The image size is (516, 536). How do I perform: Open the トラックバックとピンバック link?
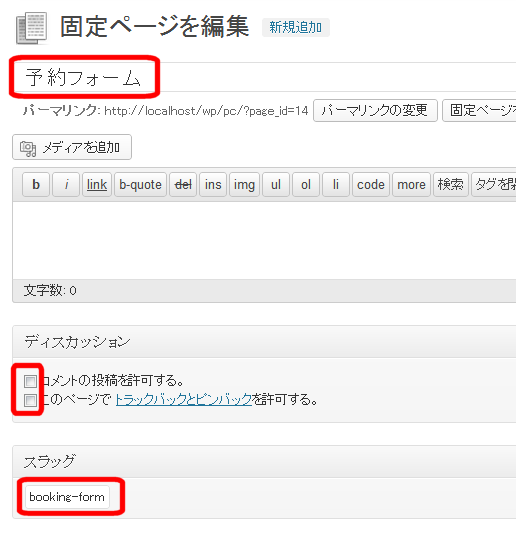[x=184, y=399]
